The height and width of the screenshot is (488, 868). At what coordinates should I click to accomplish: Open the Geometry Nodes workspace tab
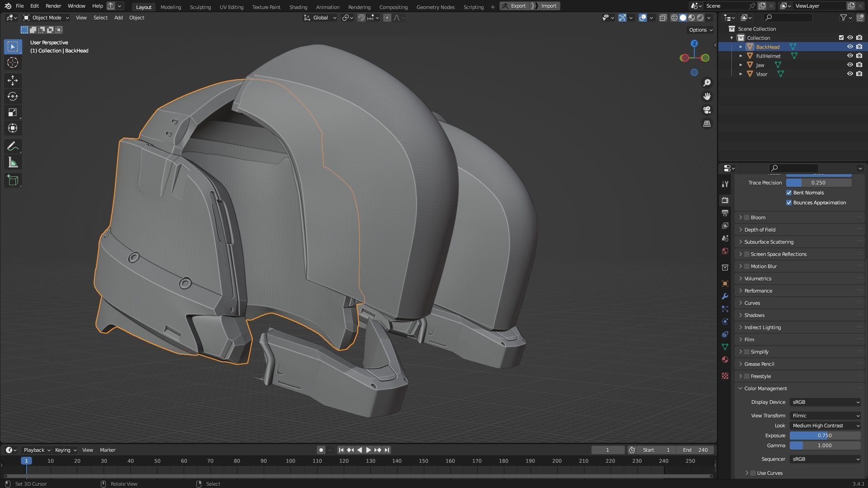(435, 7)
